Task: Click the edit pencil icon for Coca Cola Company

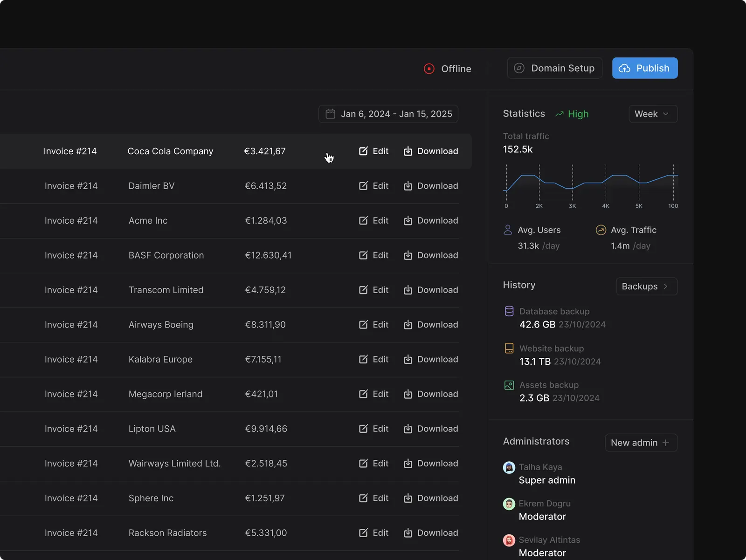Action: click(x=363, y=151)
